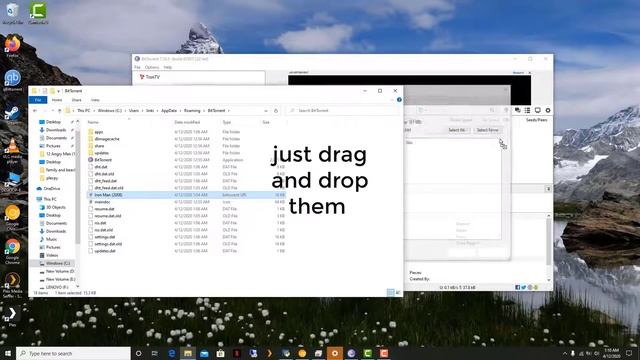Click the Search BitTorrent field

[x=342, y=111]
